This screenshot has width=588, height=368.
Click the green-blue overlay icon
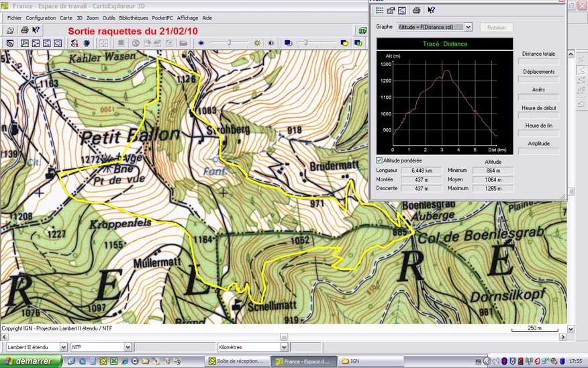[358, 43]
